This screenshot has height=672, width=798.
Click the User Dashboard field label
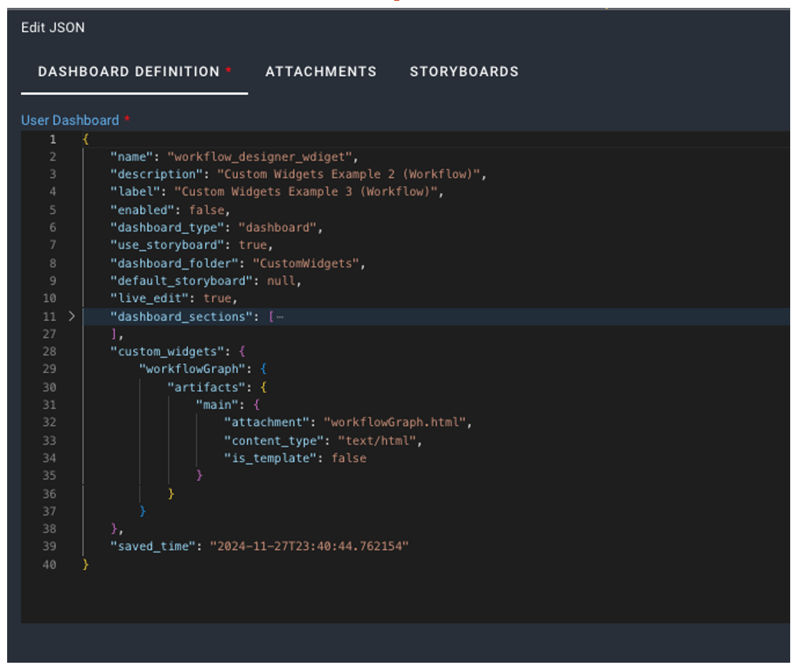70,120
